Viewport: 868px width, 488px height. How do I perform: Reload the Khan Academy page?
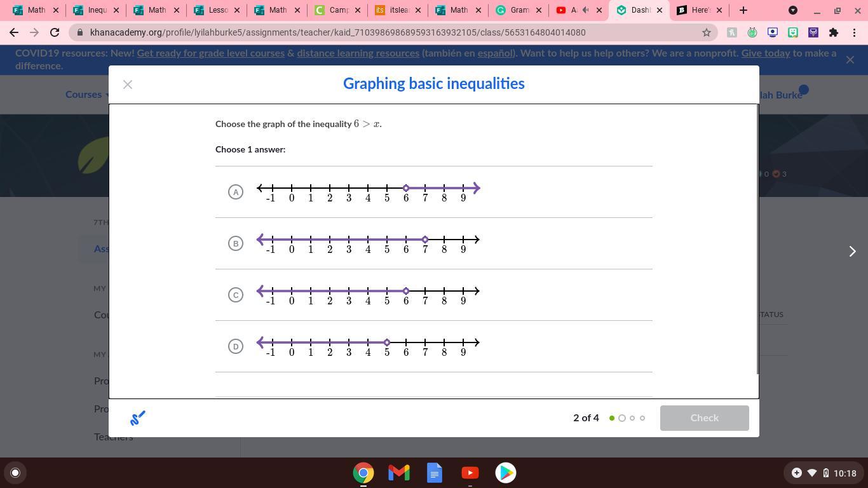tap(55, 32)
